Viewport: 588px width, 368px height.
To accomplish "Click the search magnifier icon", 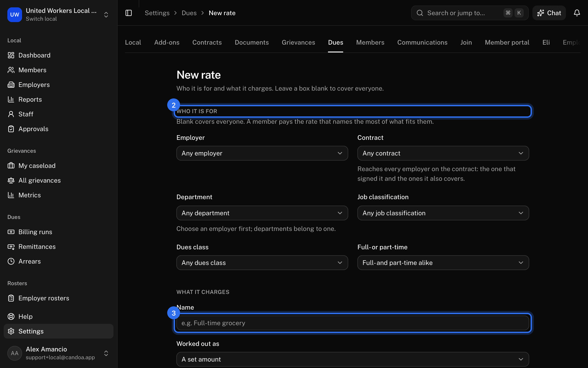I will pyautogui.click(x=420, y=13).
